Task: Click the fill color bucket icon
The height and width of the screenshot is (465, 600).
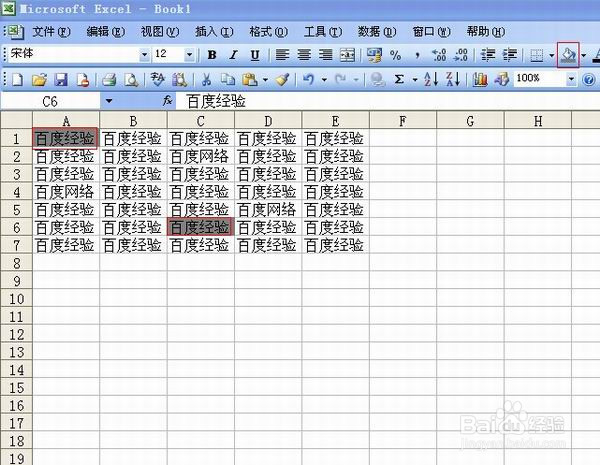Action: click(x=568, y=55)
